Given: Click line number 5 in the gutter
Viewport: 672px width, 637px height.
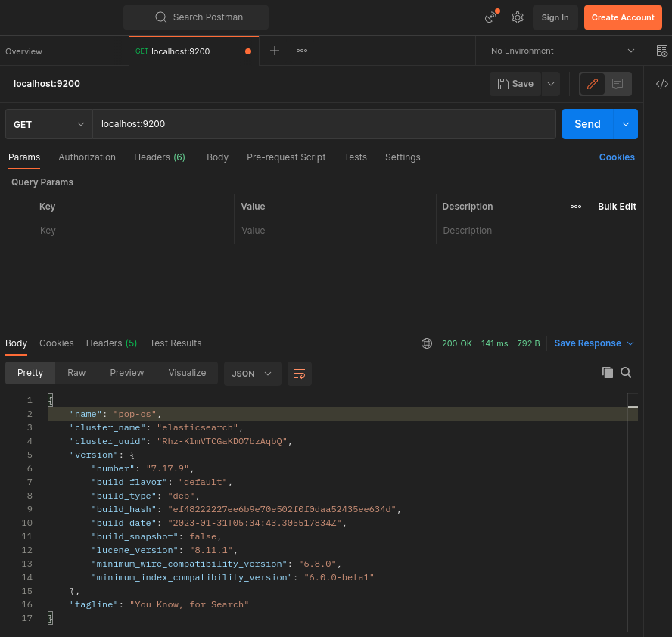Looking at the screenshot, I should (30, 455).
